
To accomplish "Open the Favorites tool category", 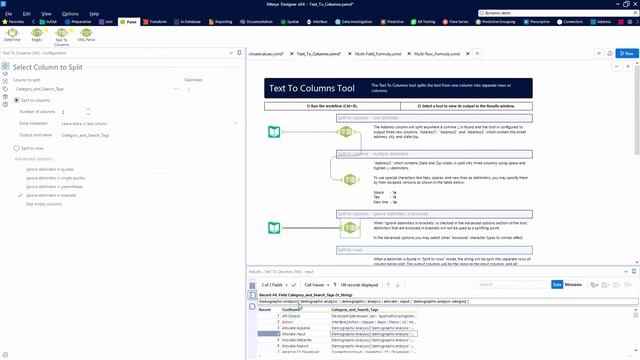I will pyautogui.click(x=13, y=22).
